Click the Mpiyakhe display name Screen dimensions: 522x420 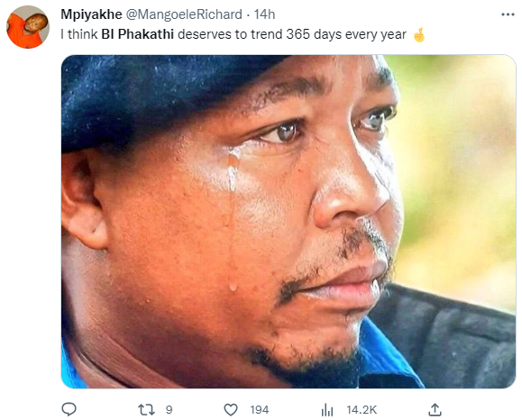(91, 14)
